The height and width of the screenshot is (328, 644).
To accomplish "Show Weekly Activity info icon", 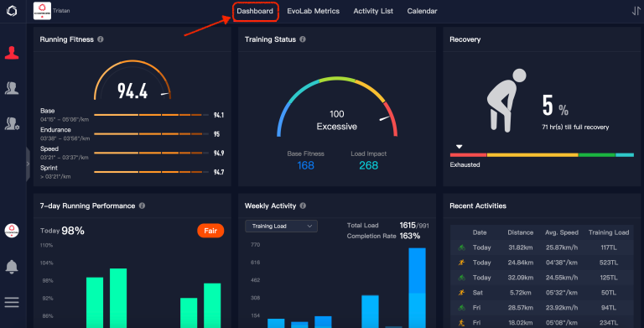I will coord(303,206).
